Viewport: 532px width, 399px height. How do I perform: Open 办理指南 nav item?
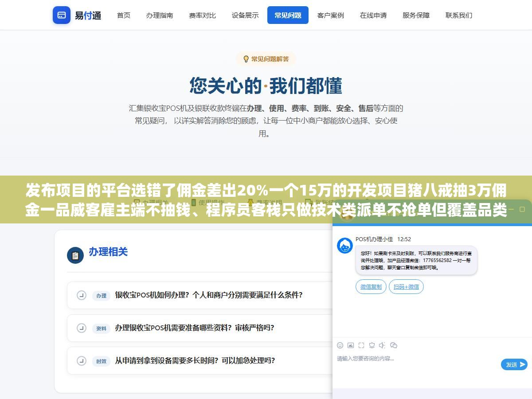coord(160,15)
